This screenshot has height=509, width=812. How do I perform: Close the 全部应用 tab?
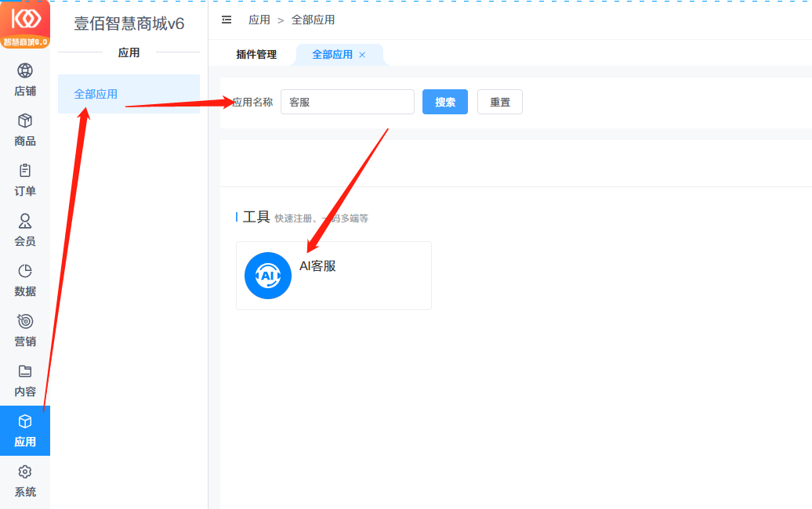tap(362, 55)
